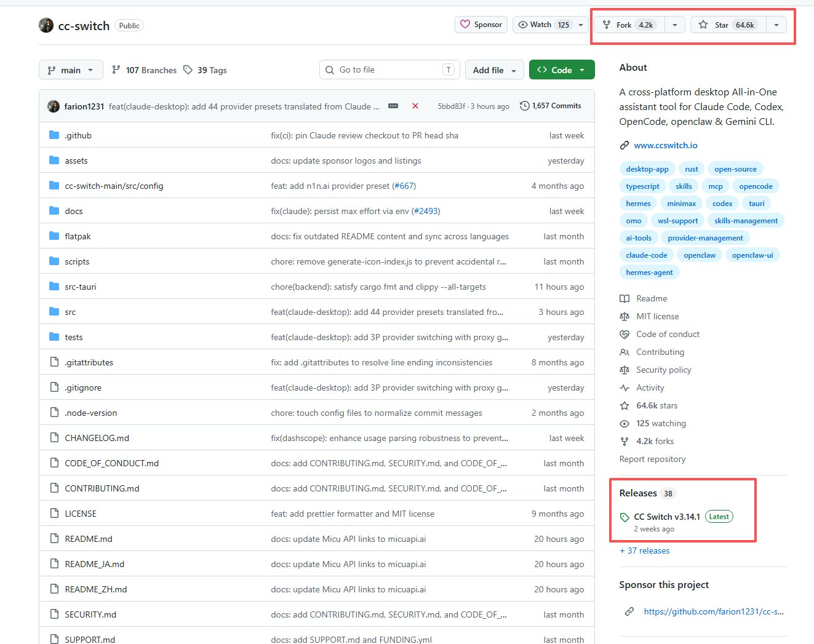814x644 pixels.
Task: Click the 4.2k forks icon
Action: (624, 441)
